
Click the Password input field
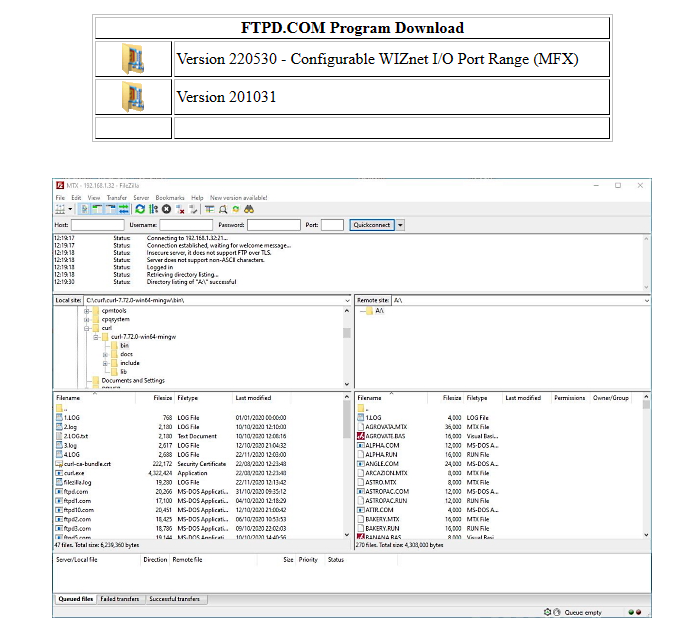click(x=274, y=225)
